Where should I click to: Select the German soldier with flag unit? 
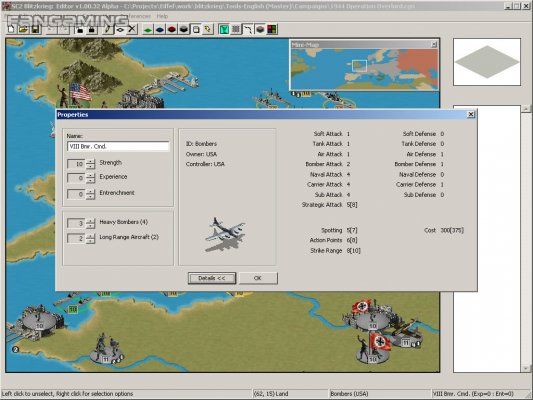point(374,348)
